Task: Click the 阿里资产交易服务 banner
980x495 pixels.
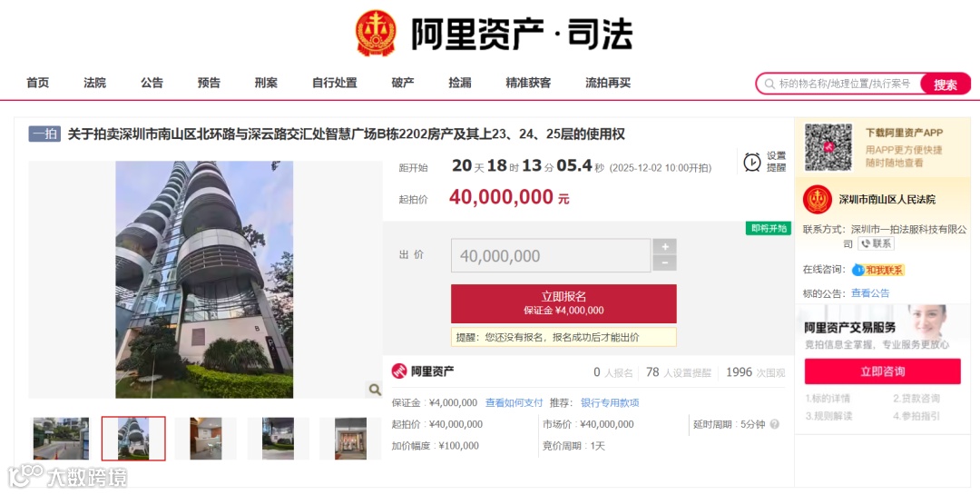Action: click(883, 328)
